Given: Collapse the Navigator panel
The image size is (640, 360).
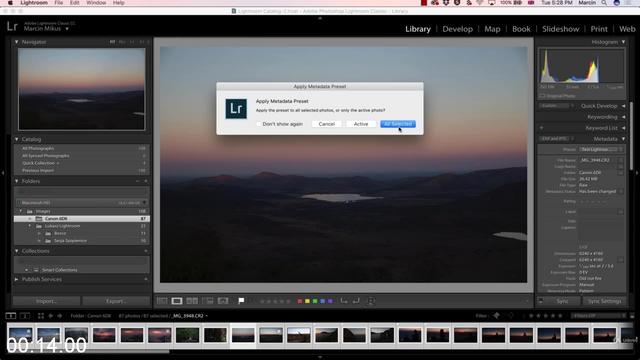Looking at the screenshot, I should point(16,42).
